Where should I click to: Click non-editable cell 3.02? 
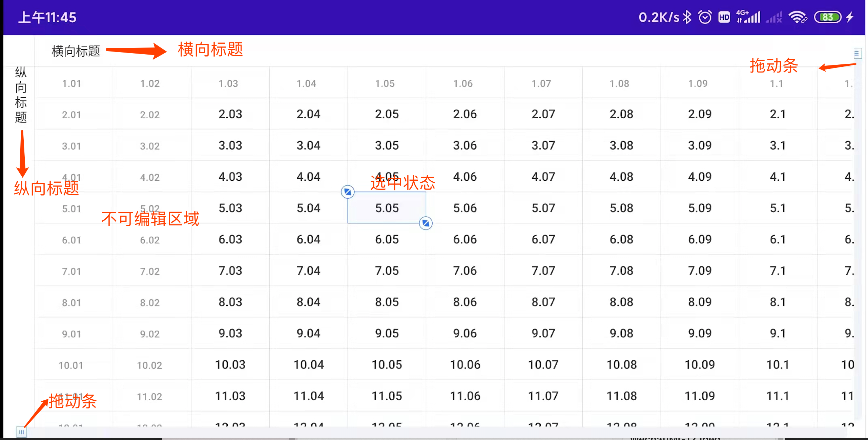pos(149,146)
